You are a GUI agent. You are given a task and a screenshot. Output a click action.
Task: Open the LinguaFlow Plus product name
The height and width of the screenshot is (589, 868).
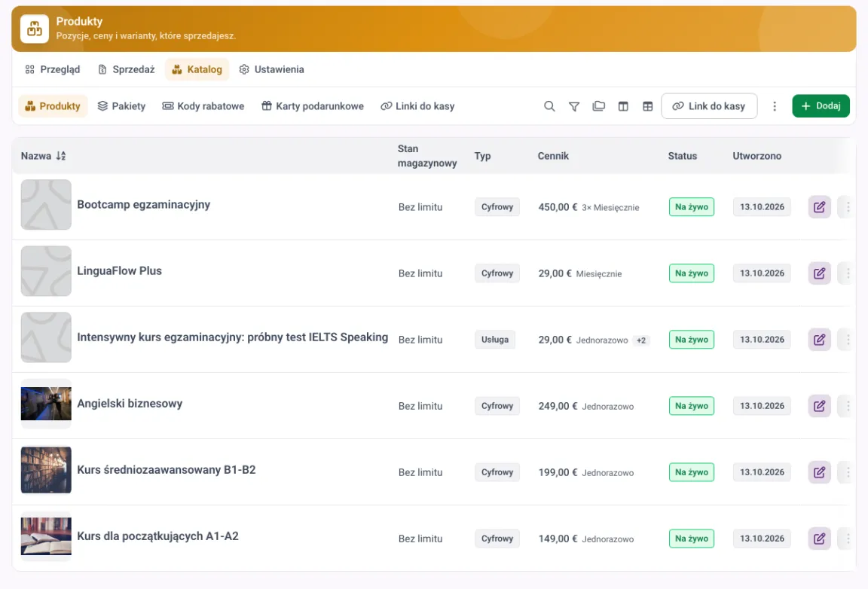[119, 271]
